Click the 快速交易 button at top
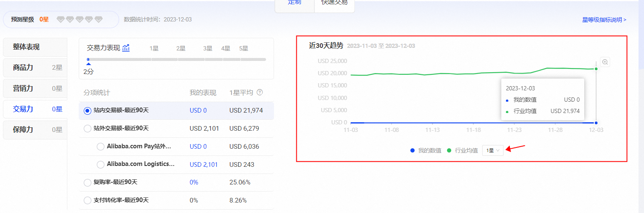The width and height of the screenshot is (644, 213). [x=334, y=3]
